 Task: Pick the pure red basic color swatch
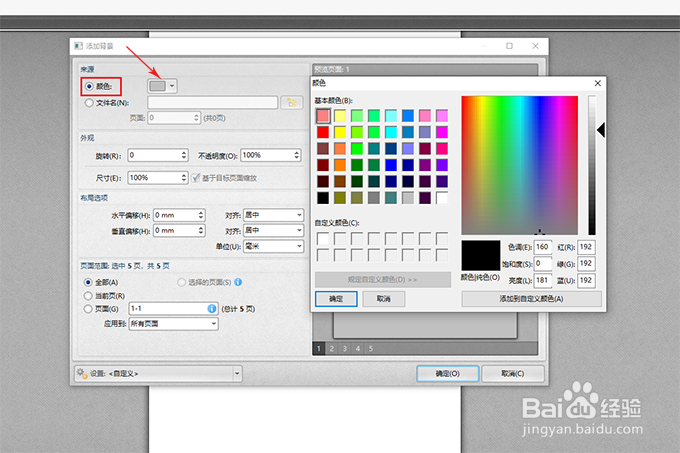pyautogui.click(x=323, y=132)
